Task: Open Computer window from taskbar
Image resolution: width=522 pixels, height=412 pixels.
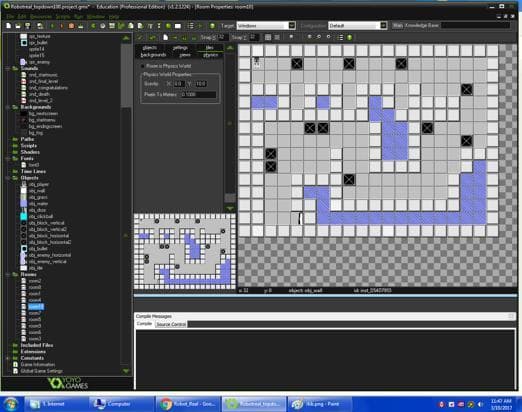Action: pyautogui.click(x=121, y=404)
